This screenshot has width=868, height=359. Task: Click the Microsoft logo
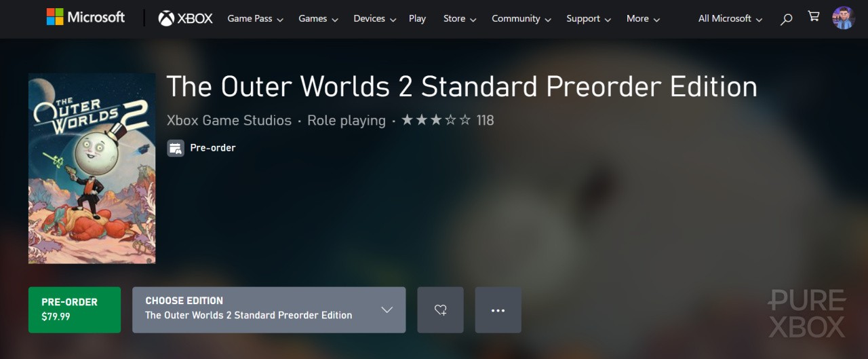click(85, 17)
